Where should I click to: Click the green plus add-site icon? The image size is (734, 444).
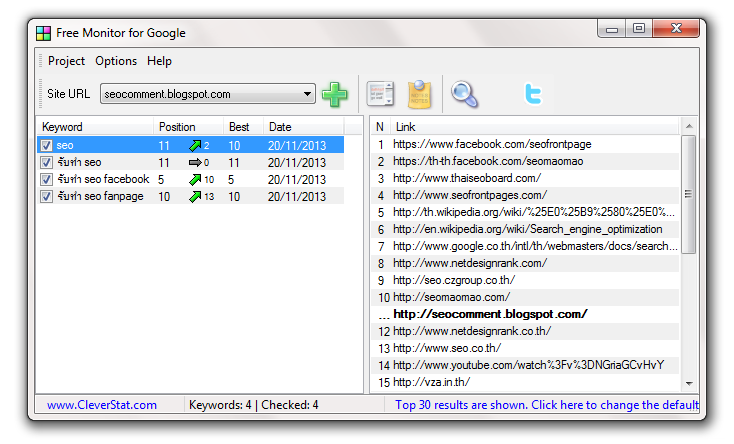(x=335, y=95)
